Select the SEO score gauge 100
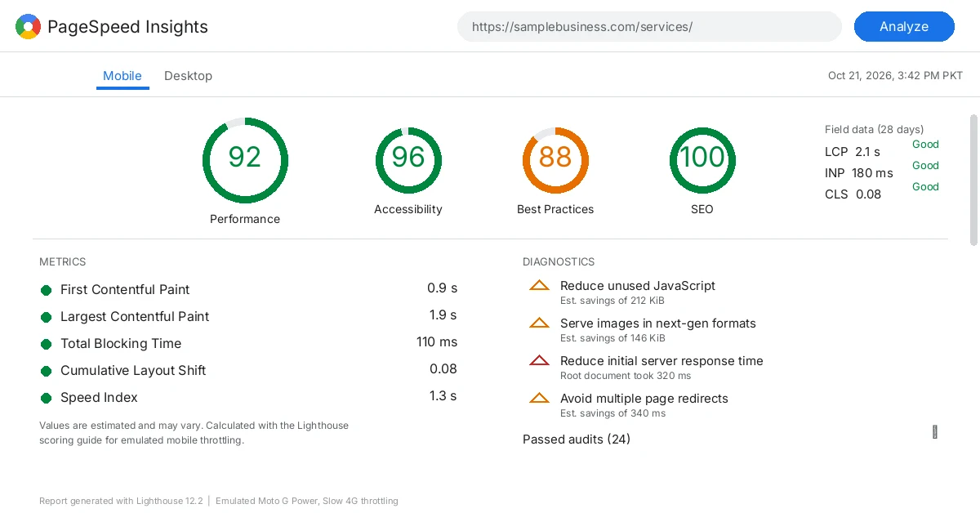The image size is (980, 513). click(702, 160)
